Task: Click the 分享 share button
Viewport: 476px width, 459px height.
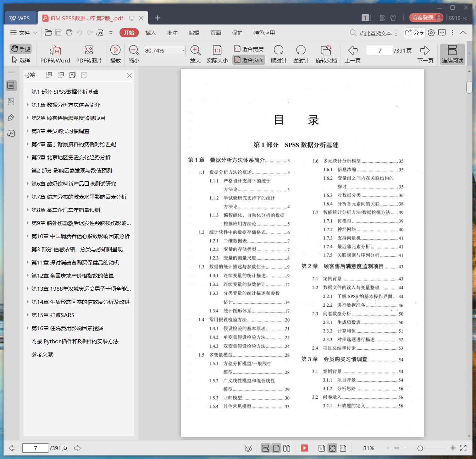Action: (415, 33)
